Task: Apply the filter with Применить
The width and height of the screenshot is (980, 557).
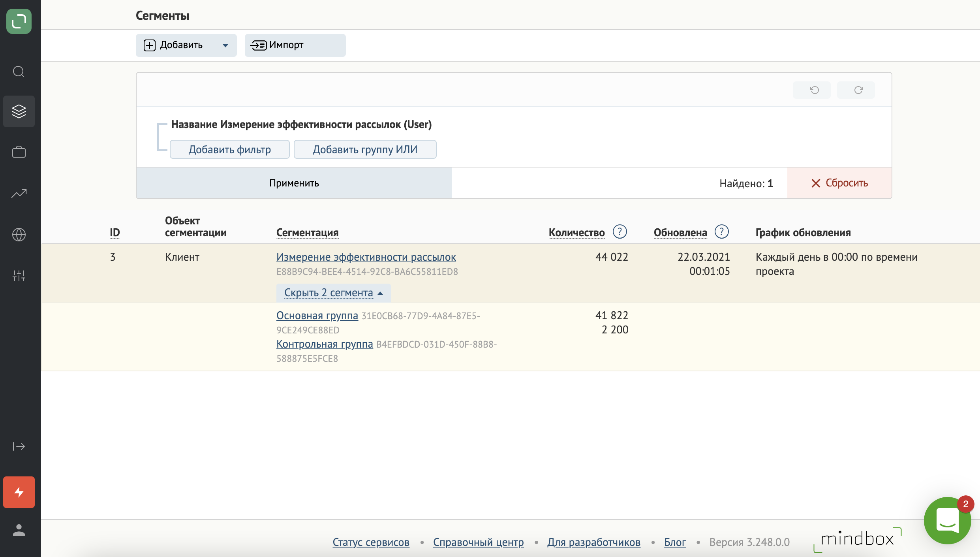Action: (294, 183)
